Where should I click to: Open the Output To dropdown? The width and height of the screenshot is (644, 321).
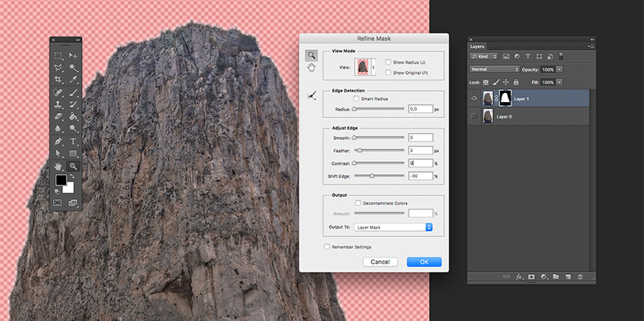tap(393, 226)
